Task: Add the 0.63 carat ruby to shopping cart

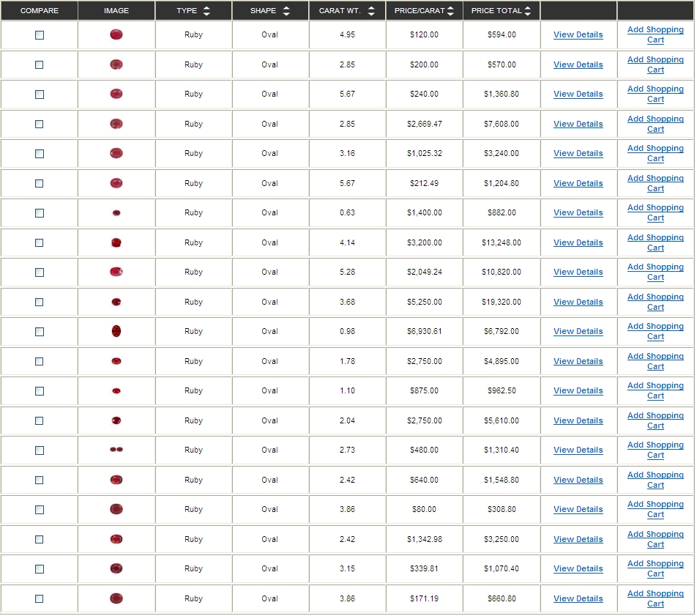Action: (x=655, y=212)
